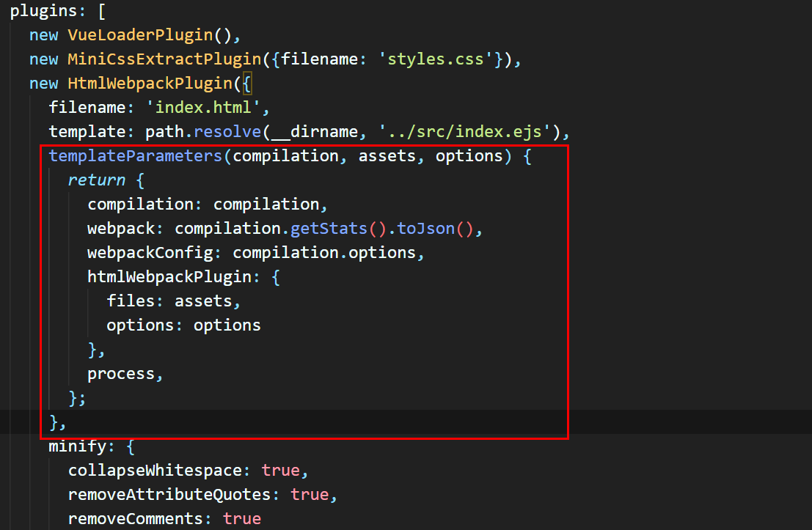Click the '../src/index.ejs' string
The width and height of the screenshot is (812, 530).
pos(464,132)
